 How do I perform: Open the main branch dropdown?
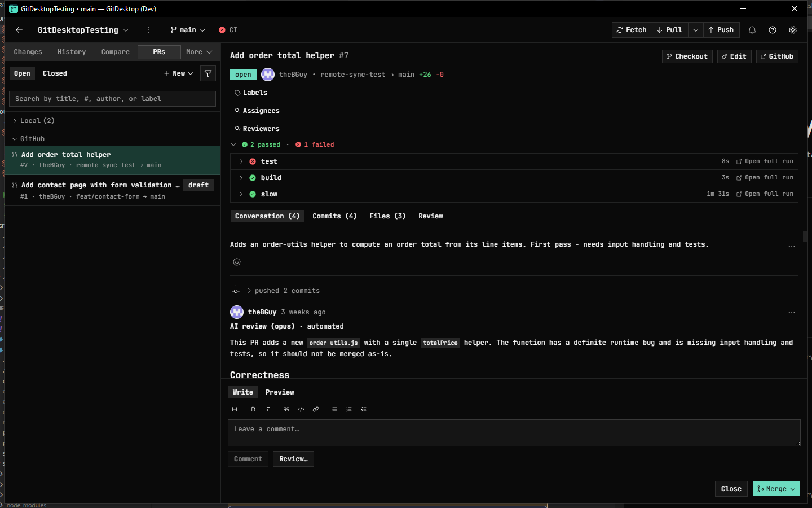[x=188, y=30]
